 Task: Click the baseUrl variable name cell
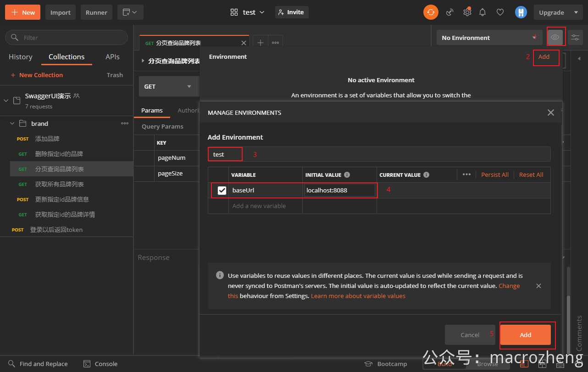265,190
